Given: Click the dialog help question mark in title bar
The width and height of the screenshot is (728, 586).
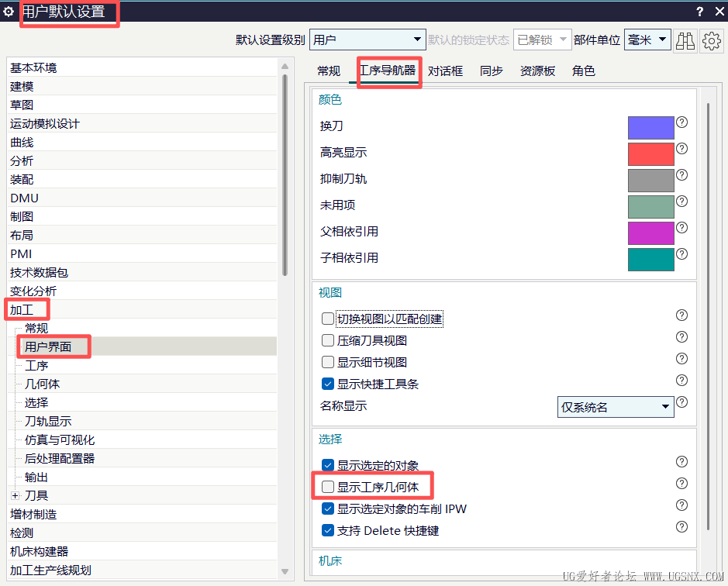Looking at the screenshot, I should 699,12.
